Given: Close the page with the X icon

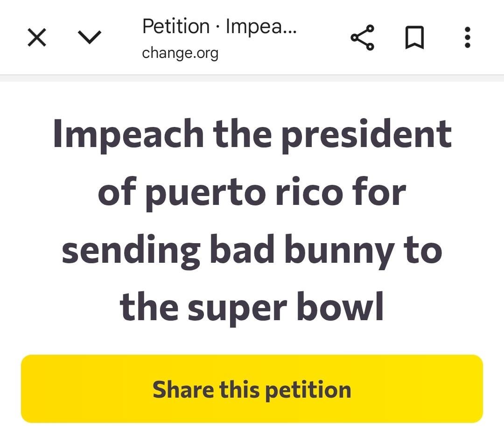Looking at the screenshot, I should point(37,37).
